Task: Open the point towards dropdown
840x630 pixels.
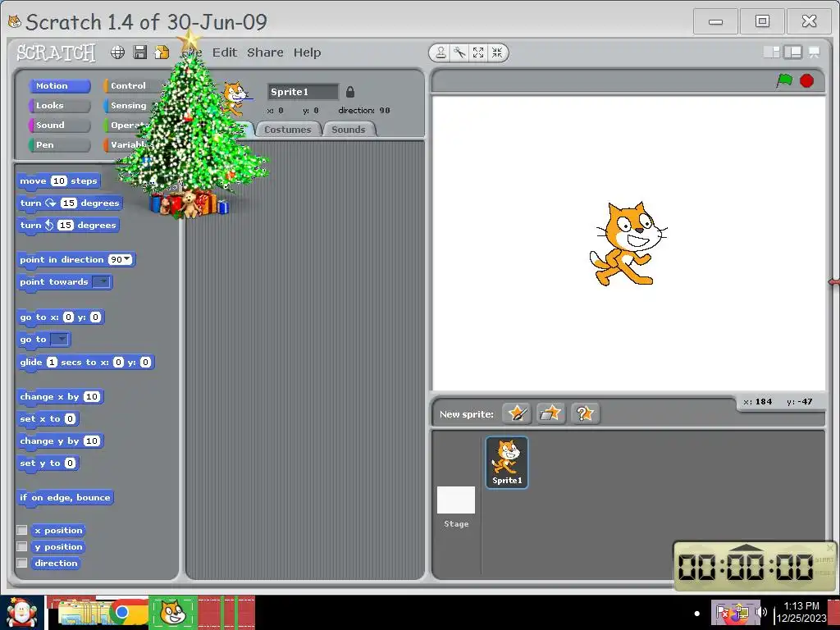Action: 101,282
